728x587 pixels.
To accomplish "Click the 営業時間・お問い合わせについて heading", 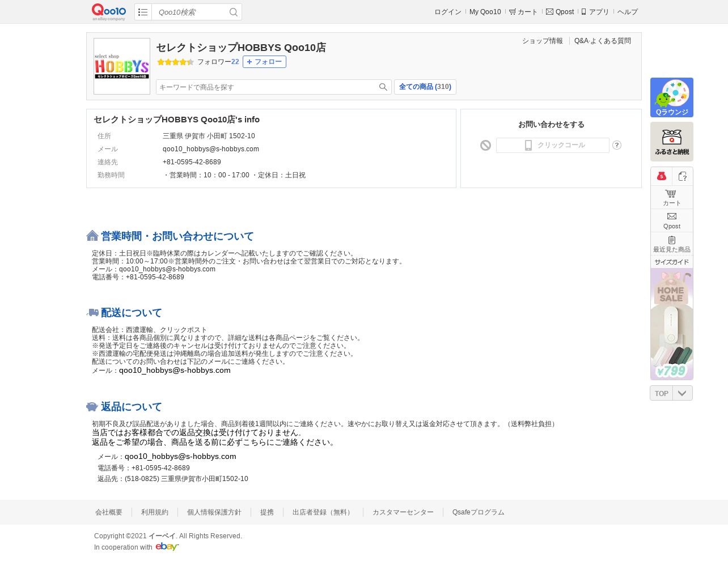I will [177, 236].
